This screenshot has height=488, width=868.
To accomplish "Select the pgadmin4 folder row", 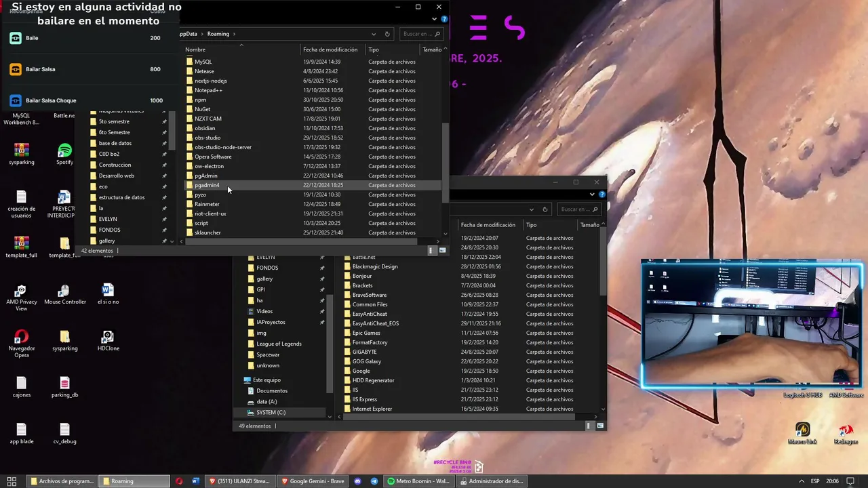I will pyautogui.click(x=313, y=185).
